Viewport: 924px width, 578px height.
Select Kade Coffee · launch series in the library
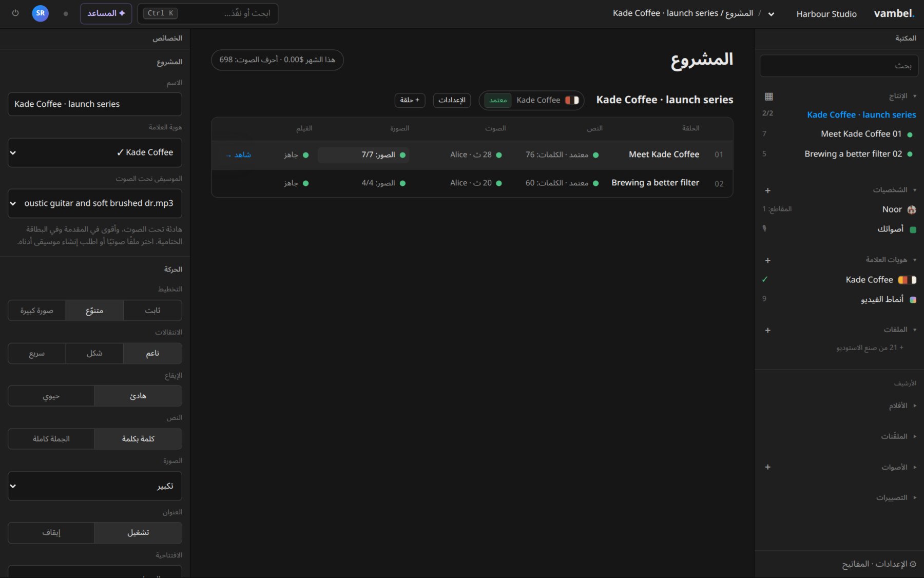click(x=861, y=115)
